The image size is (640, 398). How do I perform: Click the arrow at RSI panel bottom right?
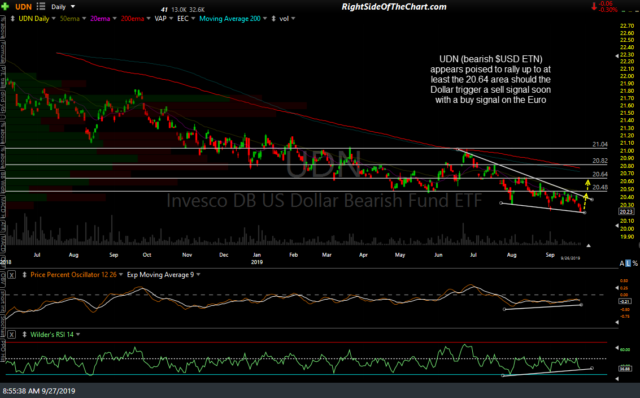pos(617,379)
